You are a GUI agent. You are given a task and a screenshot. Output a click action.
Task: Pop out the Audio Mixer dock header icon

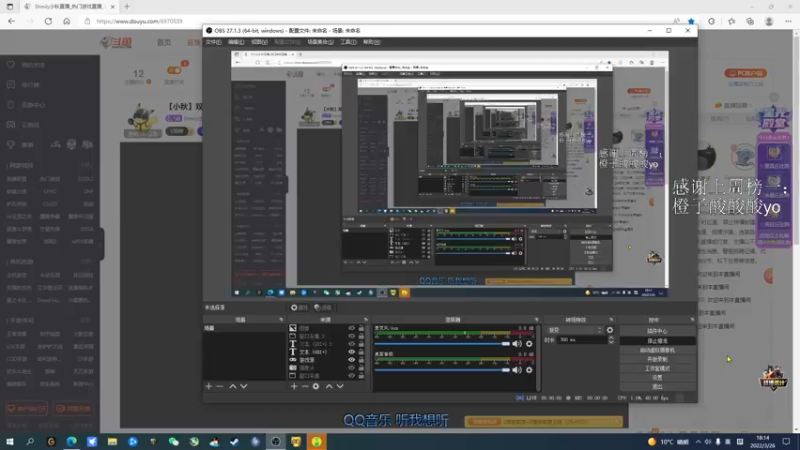pos(536,320)
